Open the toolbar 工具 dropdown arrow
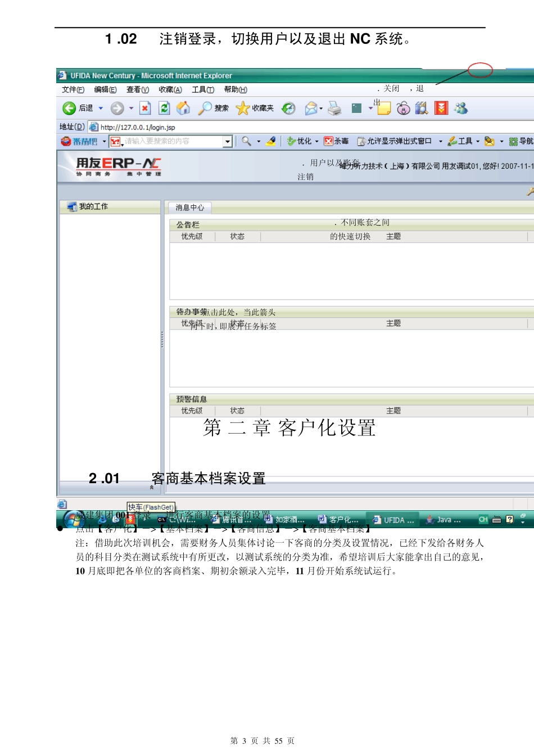Viewport: 534px width, 756px height. pyautogui.click(x=477, y=142)
